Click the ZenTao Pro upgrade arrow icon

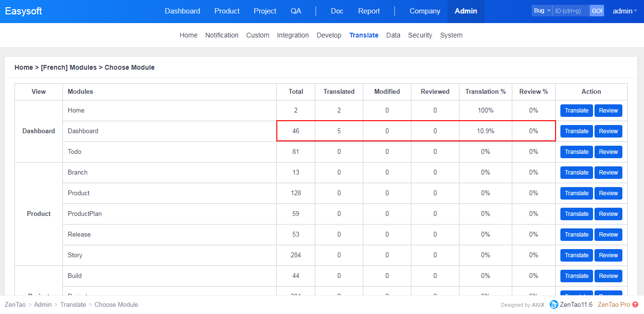[635, 304]
